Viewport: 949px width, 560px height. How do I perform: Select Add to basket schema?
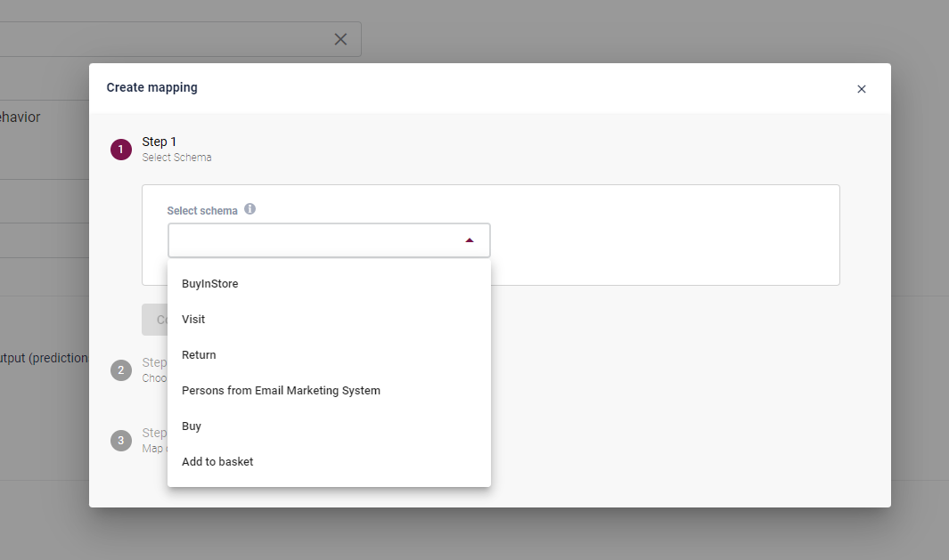[217, 462]
